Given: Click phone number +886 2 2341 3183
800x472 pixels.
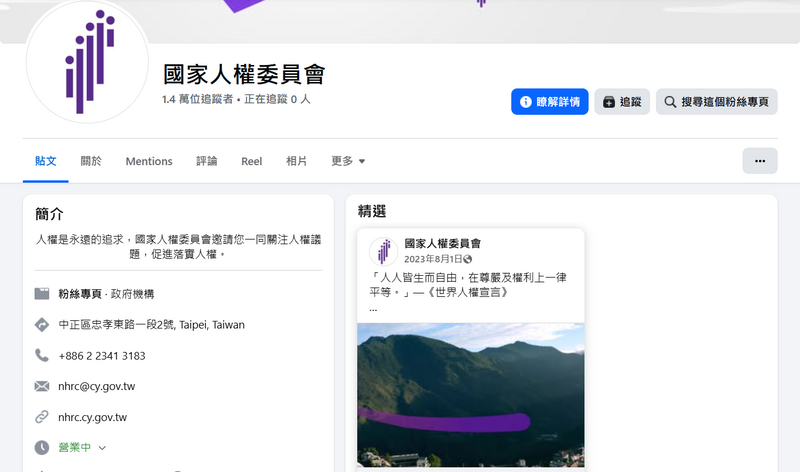Looking at the screenshot, I should coord(102,356).
